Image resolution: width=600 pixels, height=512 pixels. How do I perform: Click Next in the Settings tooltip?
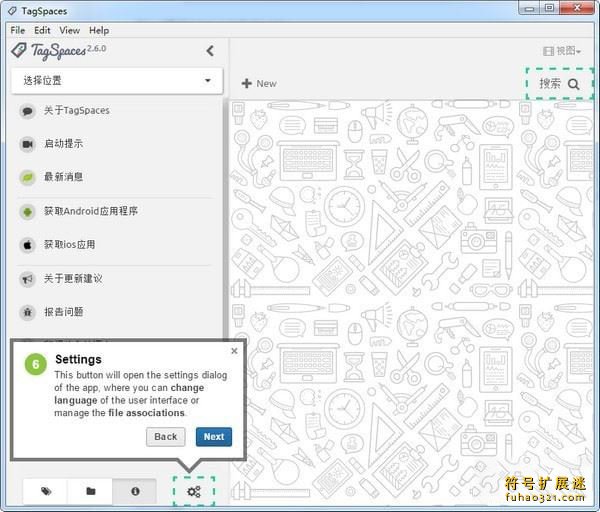[x=214, y=437]
